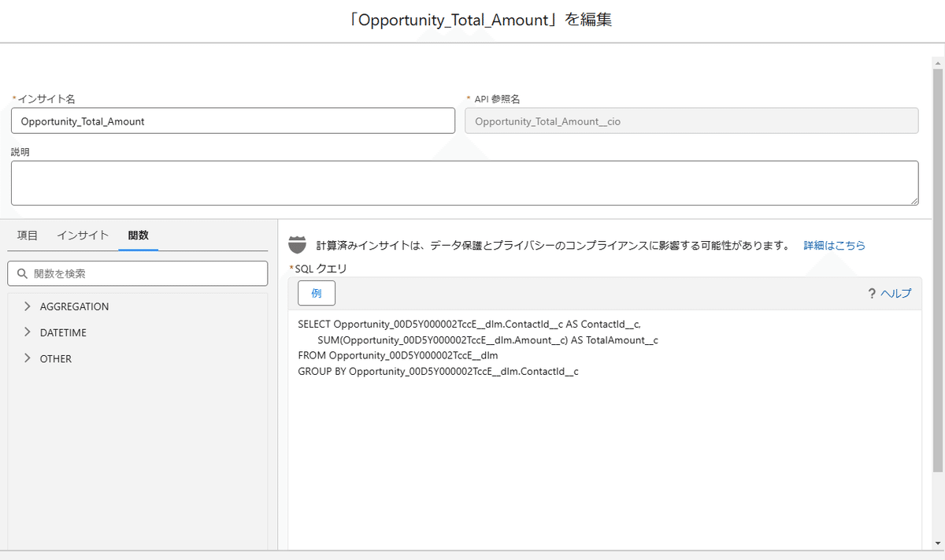Click the 関数を検索 search box
Viewport: 945px width, 560px height.
coord(138,273)
